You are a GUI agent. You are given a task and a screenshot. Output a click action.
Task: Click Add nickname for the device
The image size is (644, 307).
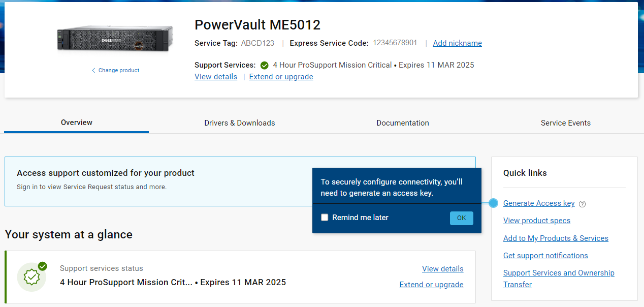pos(457,43)
